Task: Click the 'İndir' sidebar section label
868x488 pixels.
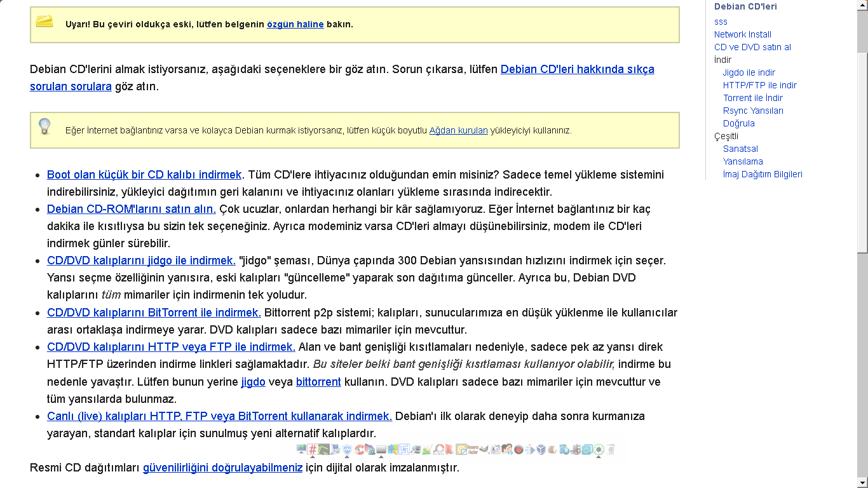Action: coord(722,60)
